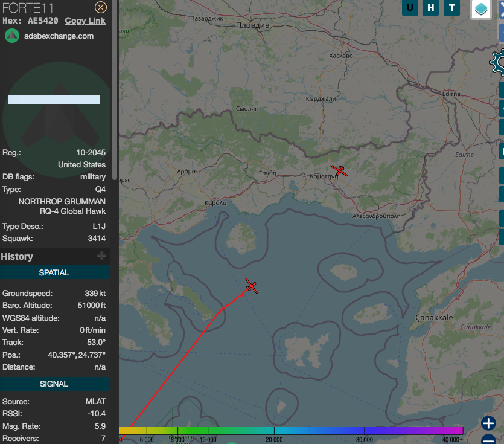Select the SPATIAL section header
The image size is (504, 444).
click(55, 272)
